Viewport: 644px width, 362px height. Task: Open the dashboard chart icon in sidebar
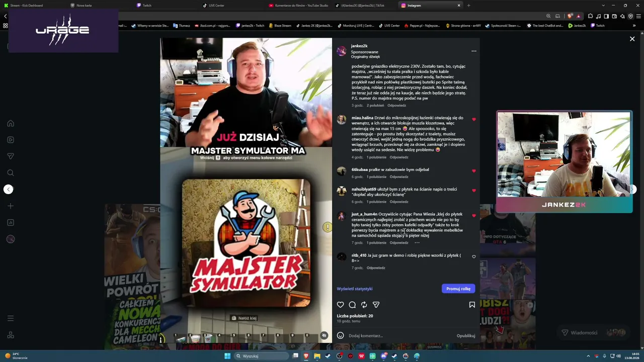(x=11, y=223)
